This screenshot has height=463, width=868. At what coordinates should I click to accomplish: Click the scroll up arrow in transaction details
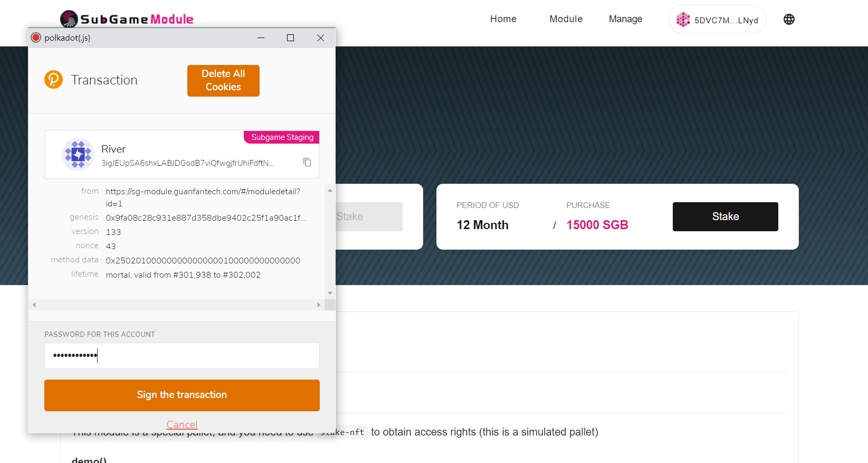(330, 190)
